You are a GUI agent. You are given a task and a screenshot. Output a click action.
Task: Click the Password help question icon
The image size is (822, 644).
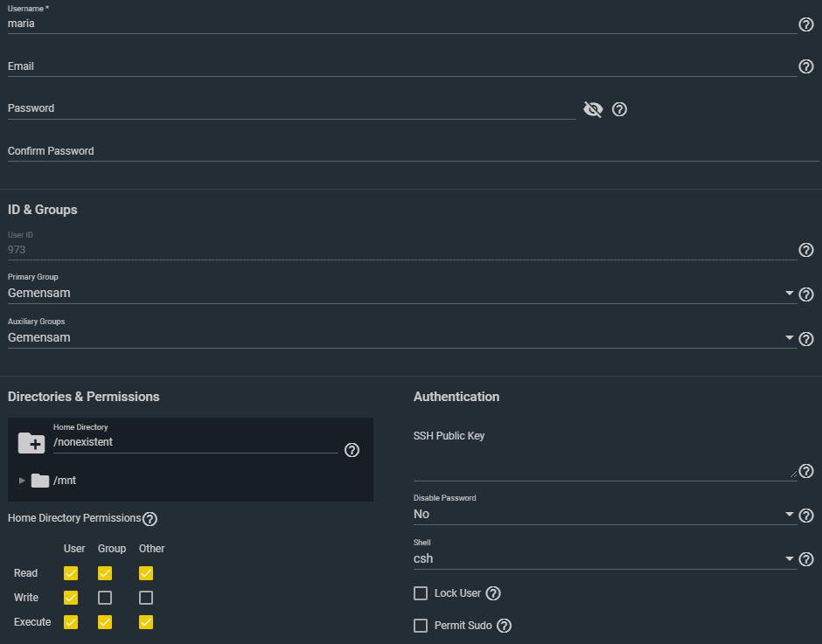point(620,109)
